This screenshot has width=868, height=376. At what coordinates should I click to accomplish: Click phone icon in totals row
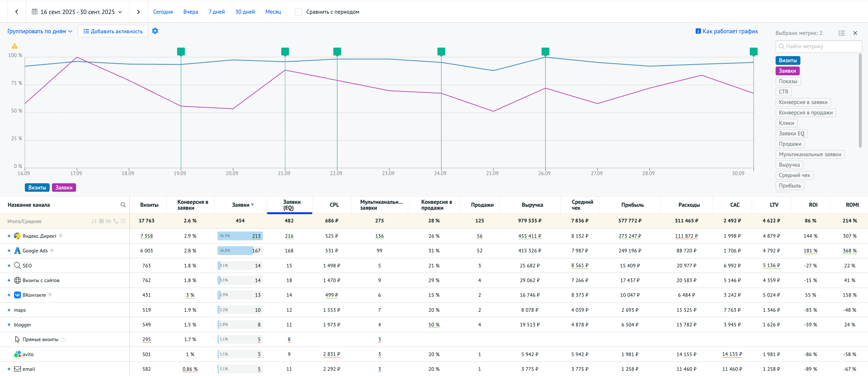click(116, 221)
